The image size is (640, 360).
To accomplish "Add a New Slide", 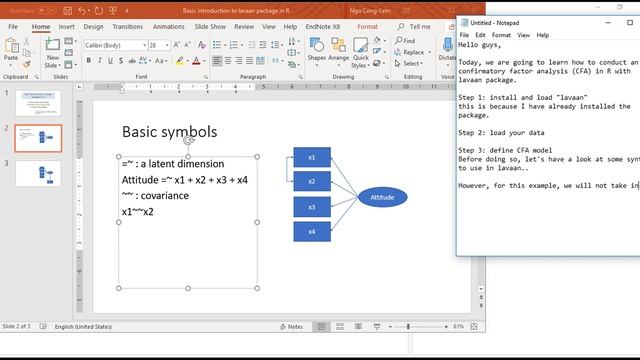I will click(x=53, y=53).
